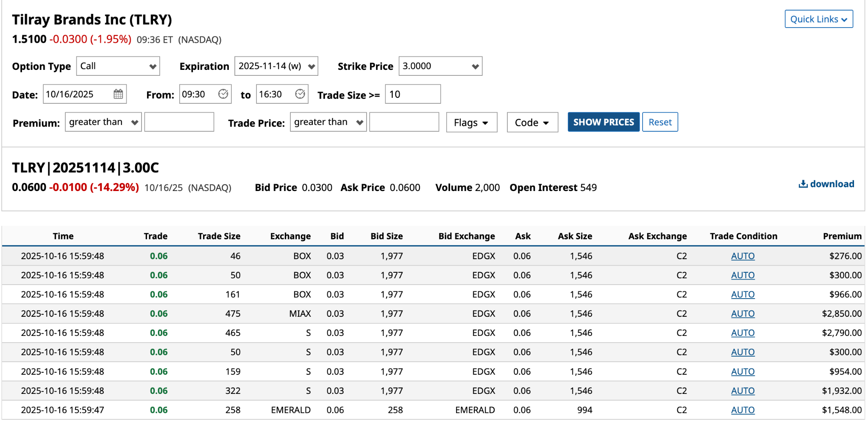Click the Premium column header
Image resolution: width=868 pixels, height=421 pixels.
tap(842, 236)
